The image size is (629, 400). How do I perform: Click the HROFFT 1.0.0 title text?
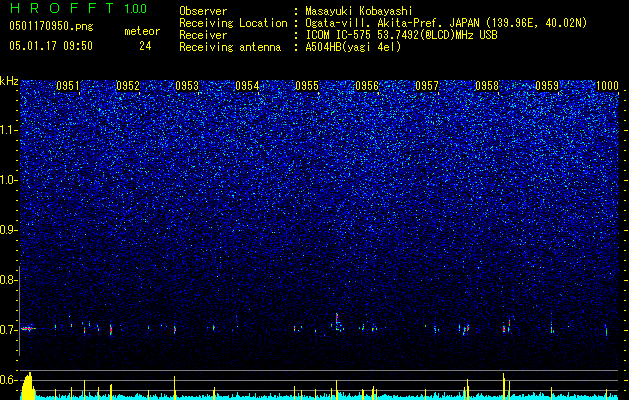pos(79,8)
